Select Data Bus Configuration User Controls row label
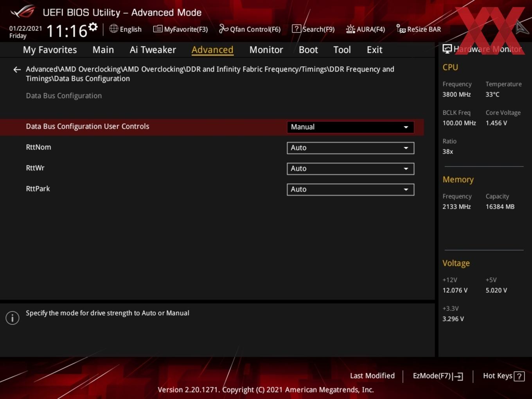The height and width of the screenshot is (399, 532). click(x=88, y=127)
